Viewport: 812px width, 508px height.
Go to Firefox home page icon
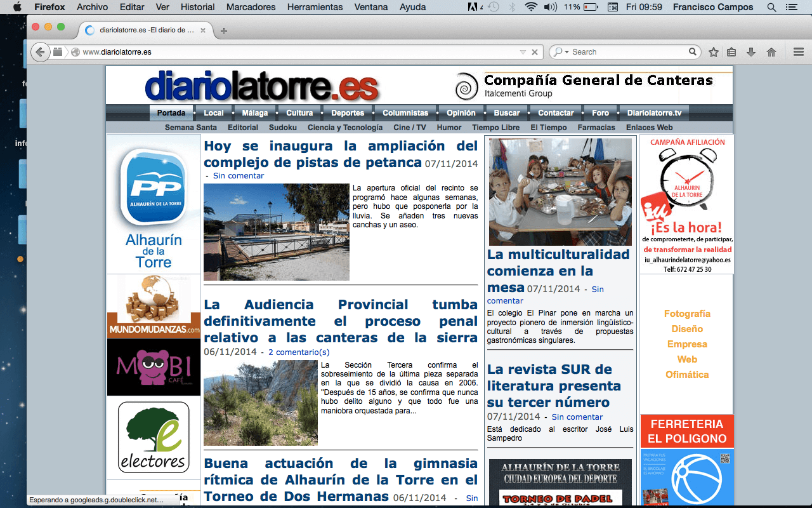pos(771,52)
